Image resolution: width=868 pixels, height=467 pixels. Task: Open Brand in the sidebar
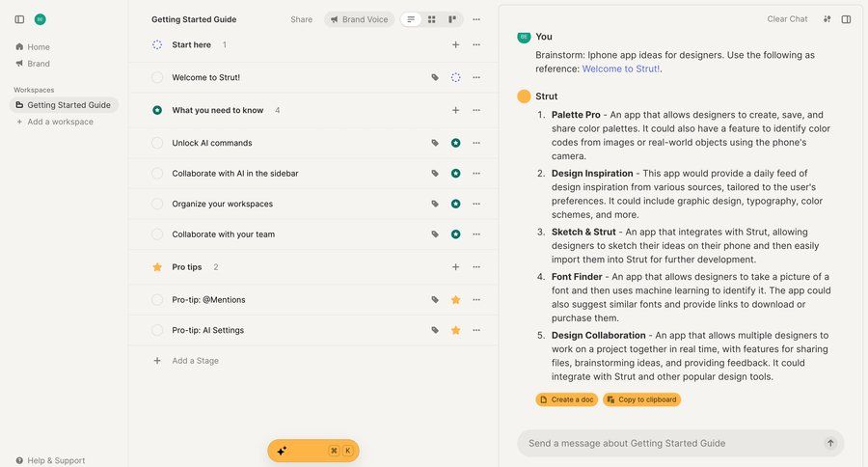coord(33,64)
